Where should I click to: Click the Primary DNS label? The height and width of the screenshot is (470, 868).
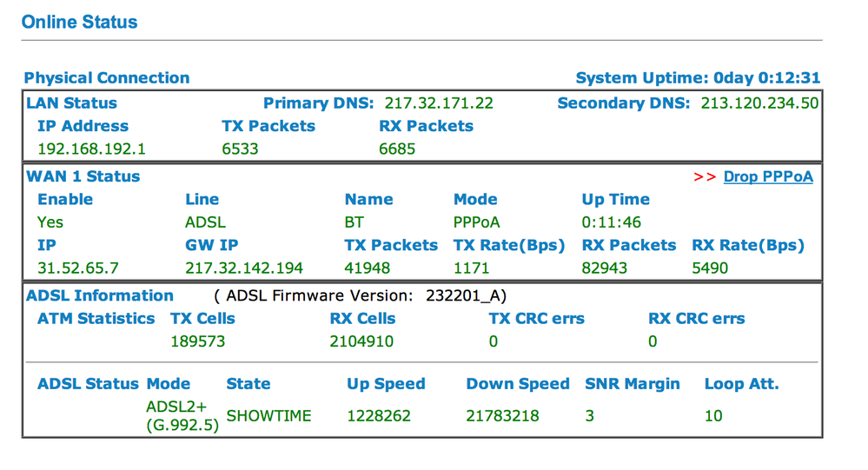coord(318,103)
